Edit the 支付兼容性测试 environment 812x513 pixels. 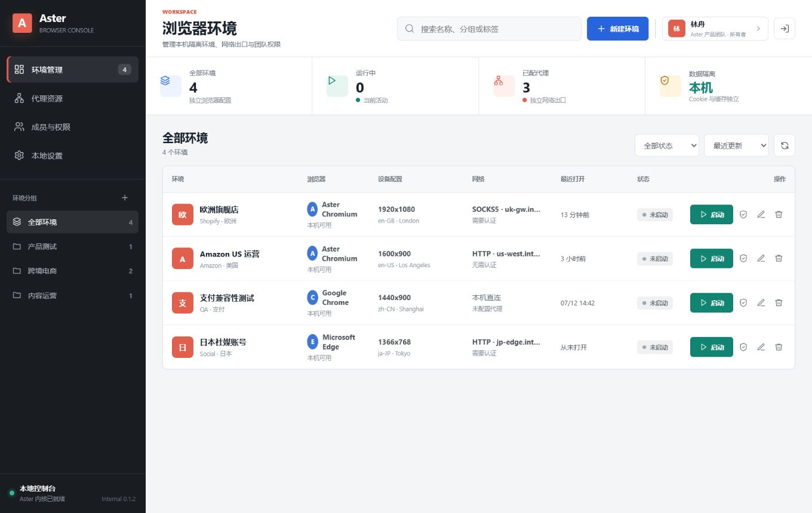(x=761, y=302)
